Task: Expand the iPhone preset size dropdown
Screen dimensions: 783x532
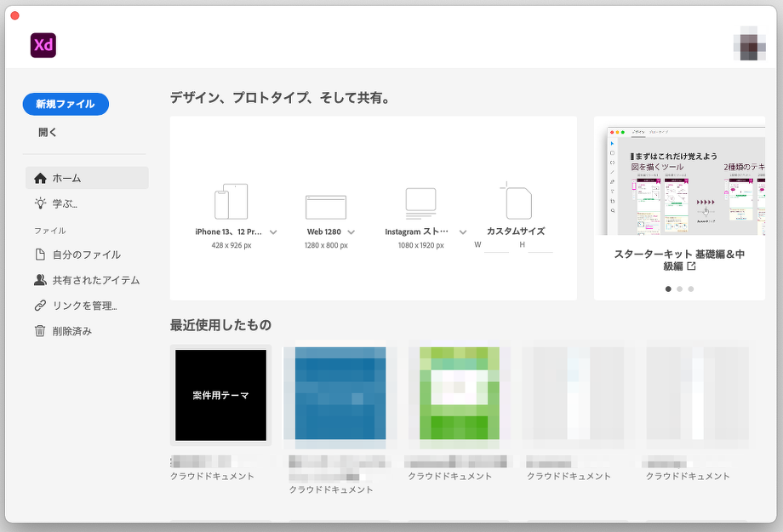Action: (x=273, y=232)
